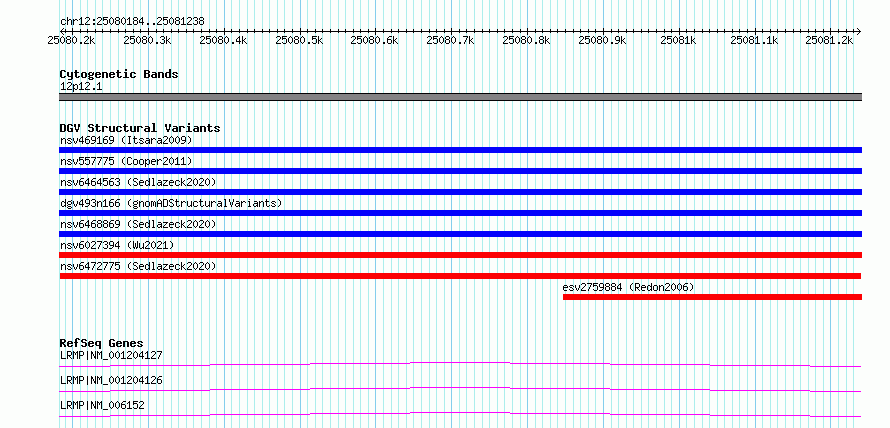Viewport: 890px width, 428px height.
Task: Select the nsv557775 (Cooper2011) variant bar
Action: [x=460, y=171]
